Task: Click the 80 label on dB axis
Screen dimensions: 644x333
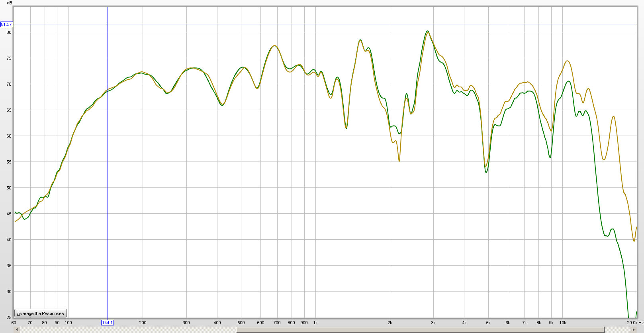Action: pyautogui.click(x=9, y=32)
